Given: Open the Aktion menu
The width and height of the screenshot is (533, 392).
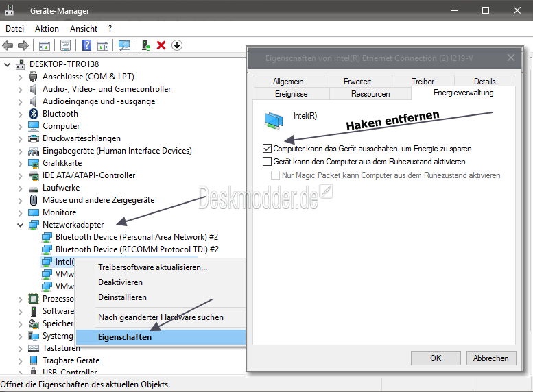Looking at the screenshot, I should [47, 29].
